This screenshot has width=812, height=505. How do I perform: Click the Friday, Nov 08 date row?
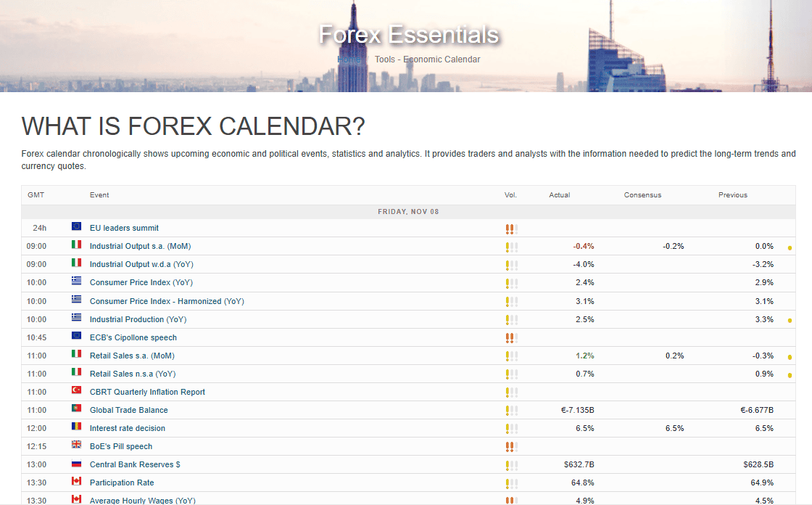(408, 212)
